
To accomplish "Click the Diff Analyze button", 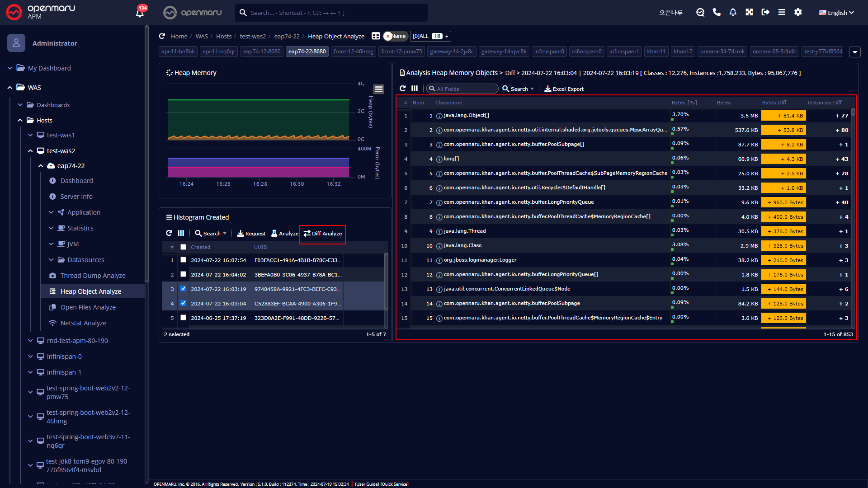I will [x=322, y=234].
